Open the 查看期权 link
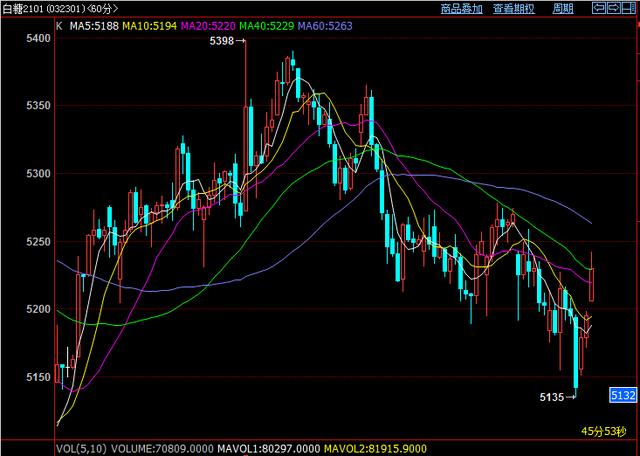Screen dimensions: 640x456 pyautogui.click(x=514, y=9)
